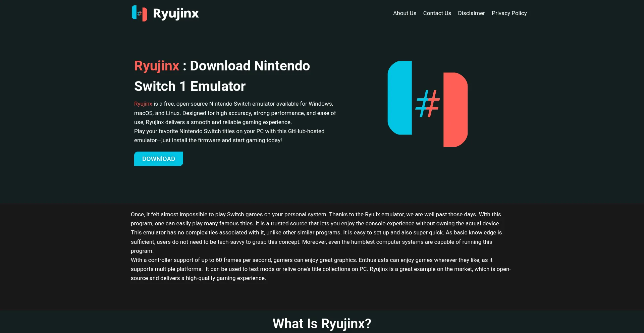The height and width of the screenshot is (333, 644).
Task: Click the DOWNLOAD button
Action: click(159, 159)
